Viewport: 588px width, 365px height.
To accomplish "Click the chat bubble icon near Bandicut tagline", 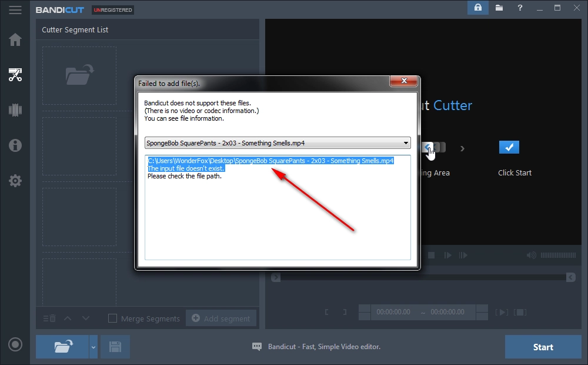I will [257, 347].
